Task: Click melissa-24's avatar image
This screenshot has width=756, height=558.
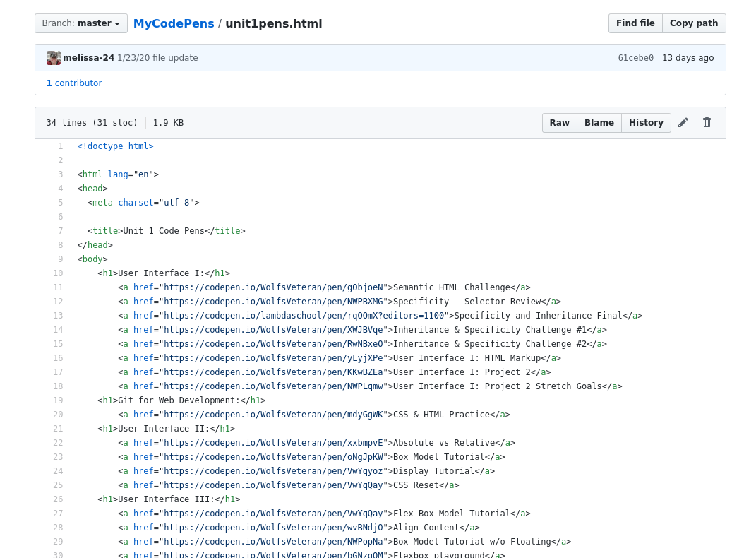Action: click(x=53, y=57)
